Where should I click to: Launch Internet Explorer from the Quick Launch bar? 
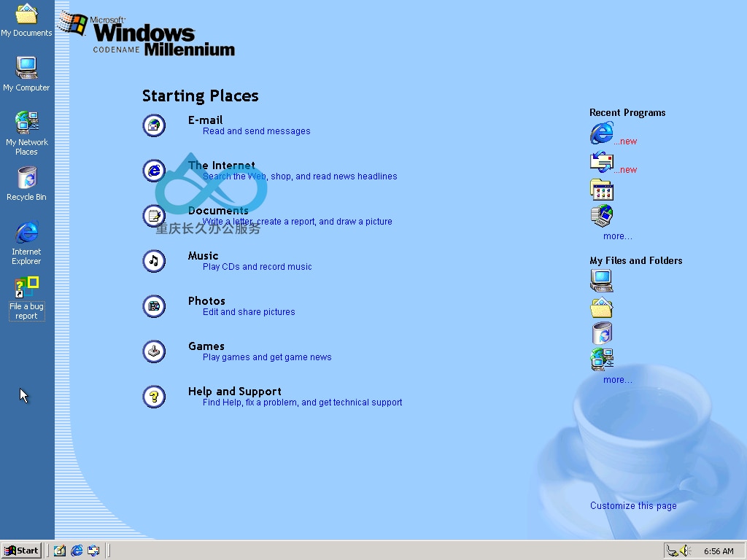77,551
